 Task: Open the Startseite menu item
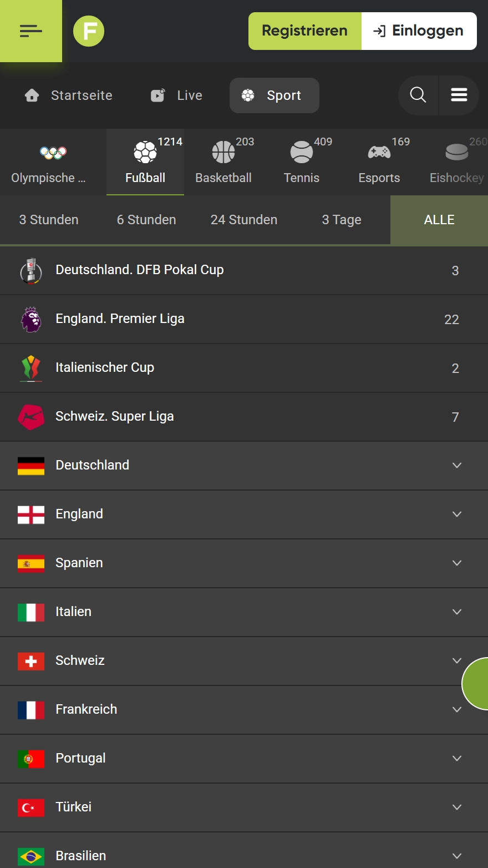(68, 95)
